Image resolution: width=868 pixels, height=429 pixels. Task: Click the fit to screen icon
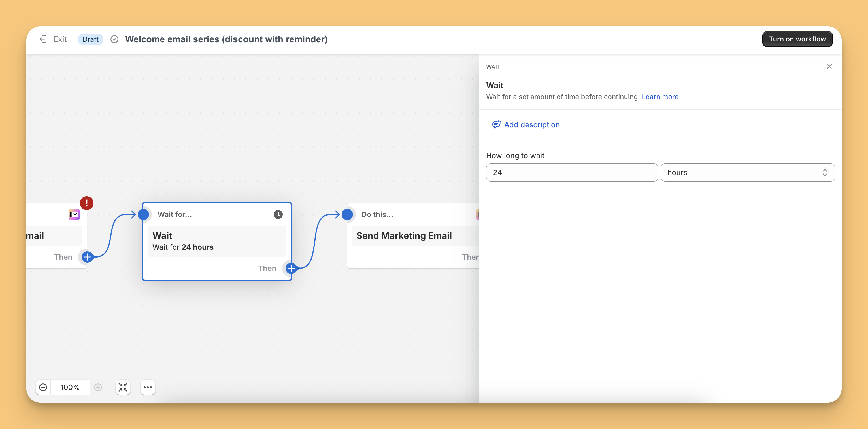point(123,387)
